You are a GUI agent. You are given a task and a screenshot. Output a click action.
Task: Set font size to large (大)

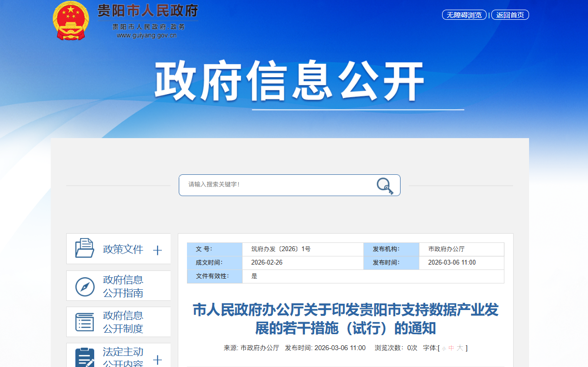click(460, 348)
